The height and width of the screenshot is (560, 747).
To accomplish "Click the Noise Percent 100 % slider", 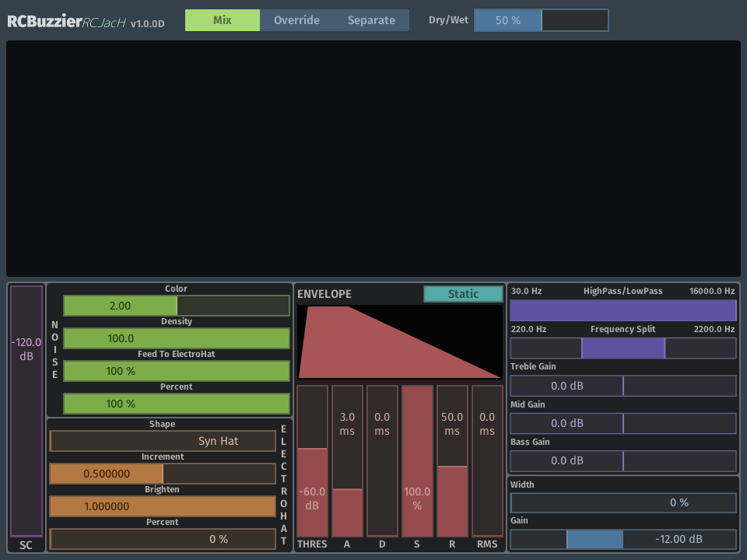I will click(x=177, y=404).
